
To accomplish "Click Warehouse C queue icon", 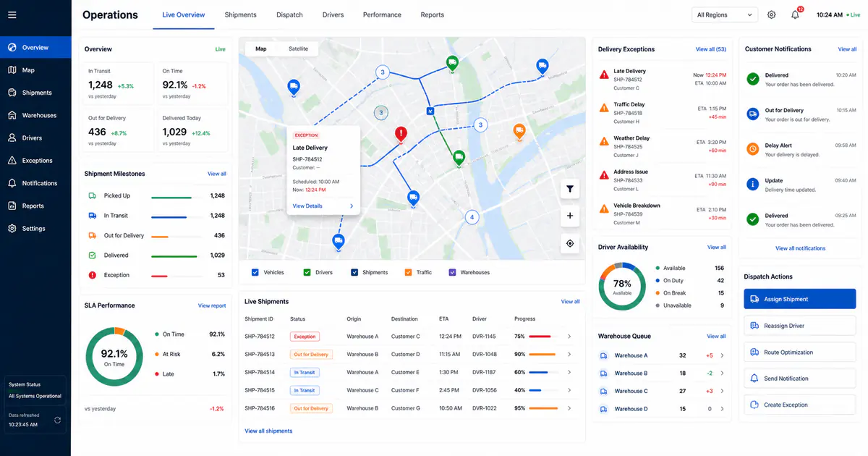I will tap(604, 391).
